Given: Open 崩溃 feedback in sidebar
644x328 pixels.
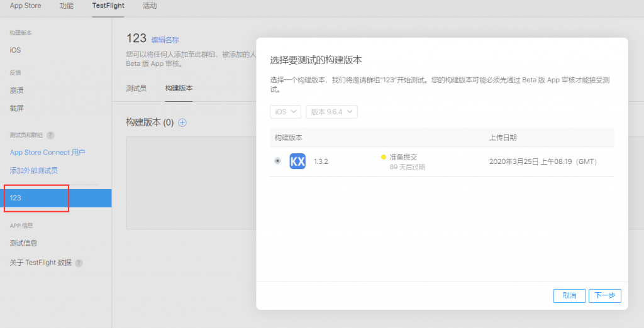Looking at the screenshot, I should 16,90.
